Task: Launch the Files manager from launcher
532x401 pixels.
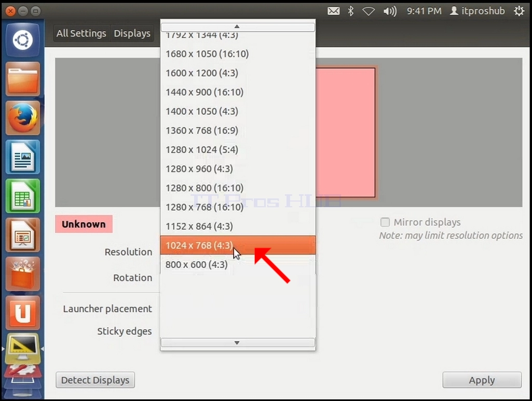Action: click(23, 79)
